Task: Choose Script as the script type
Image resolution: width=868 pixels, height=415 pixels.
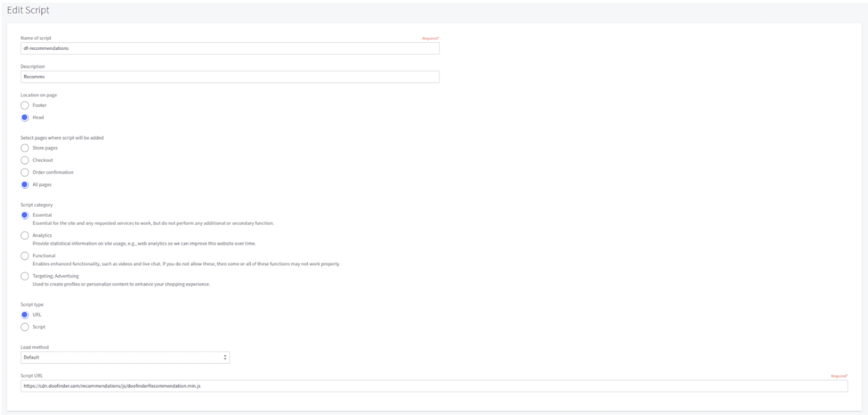Action: pyautogui.click(x=25, y=327)
